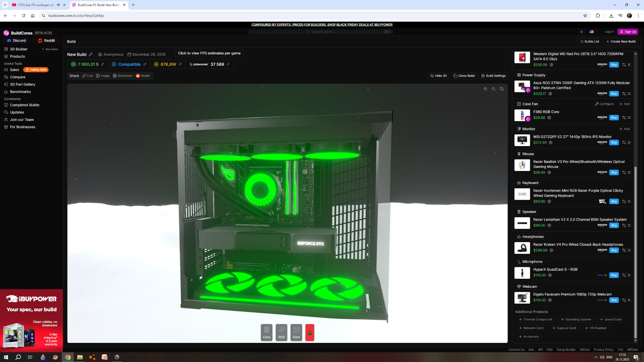The height and width of the screenshot is (362, 644).
Task: Open the Windows Start menu
Action: pyautogui.click(x=6, y=357)
